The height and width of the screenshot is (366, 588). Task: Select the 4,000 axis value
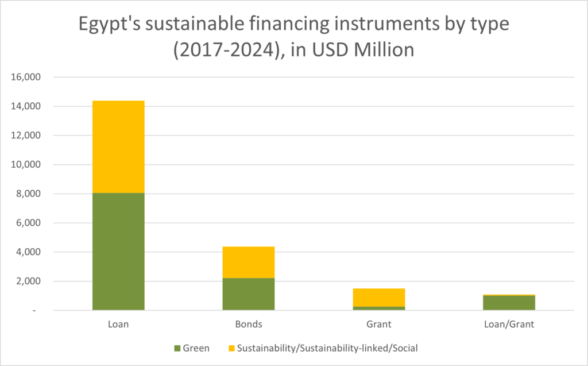tap(28, 252)
